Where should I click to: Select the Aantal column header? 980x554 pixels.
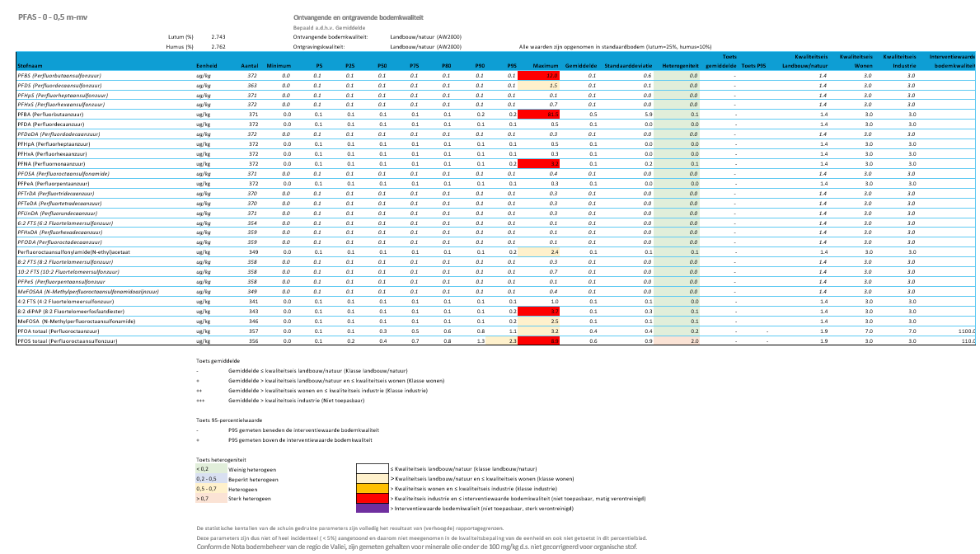point(250,64)
